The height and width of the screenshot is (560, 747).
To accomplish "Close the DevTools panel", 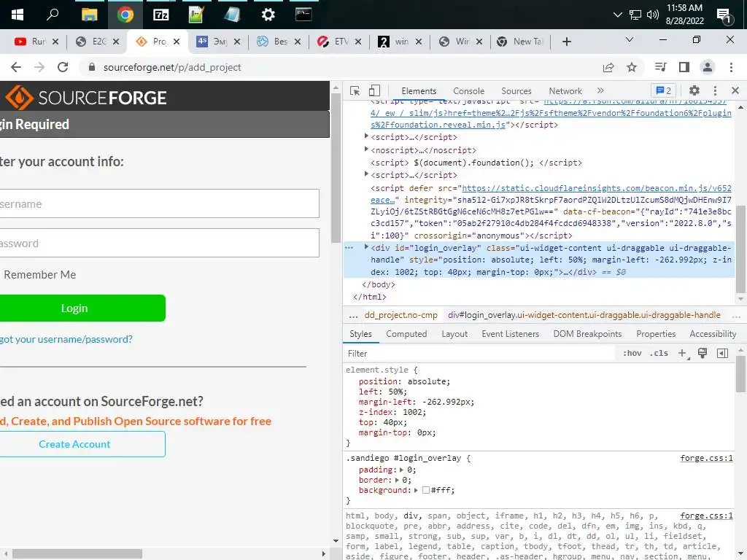I will [735, 90].
